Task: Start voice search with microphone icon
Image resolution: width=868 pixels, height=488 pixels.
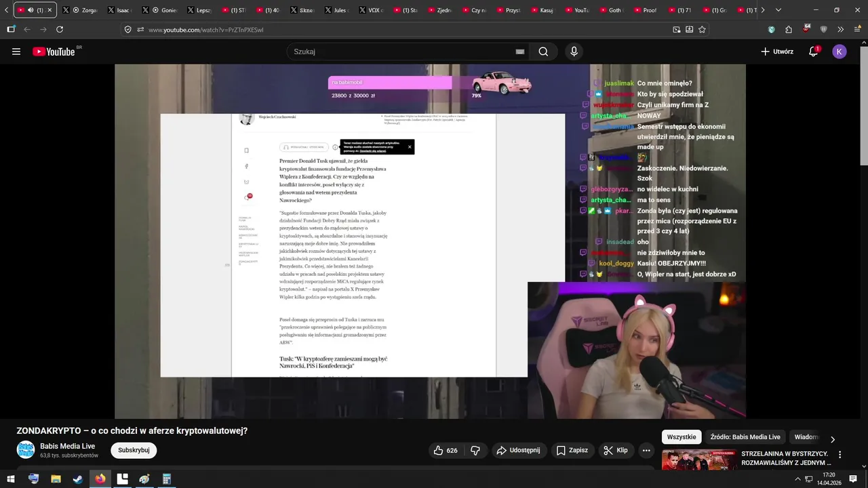Action: point(574,52)
